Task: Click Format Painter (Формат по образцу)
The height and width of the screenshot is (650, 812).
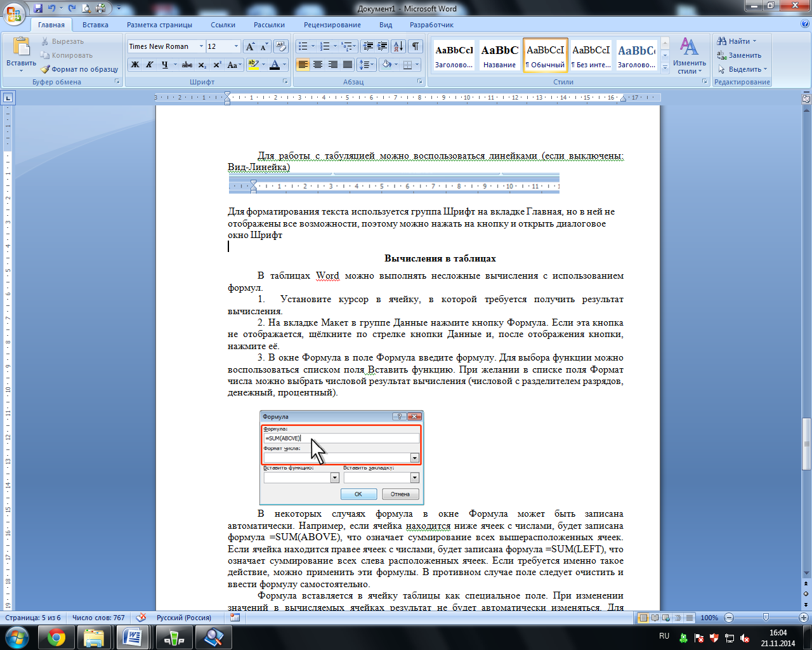Action: (x=80, y=69)
